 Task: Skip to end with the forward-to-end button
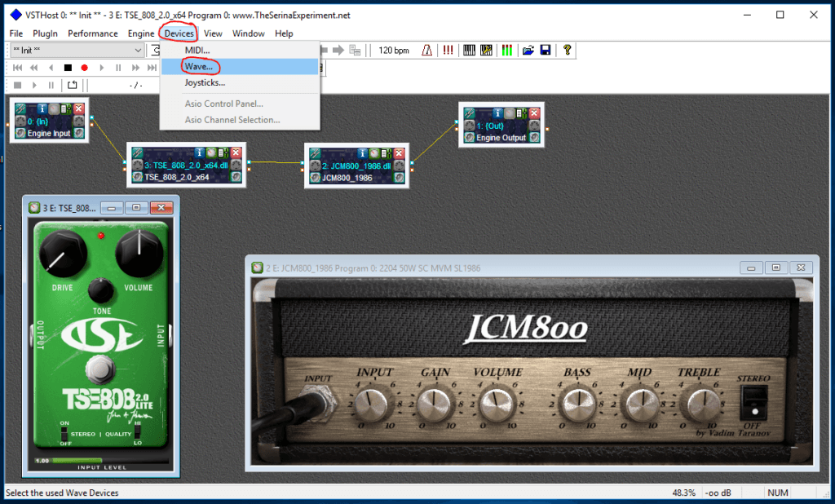152,68
